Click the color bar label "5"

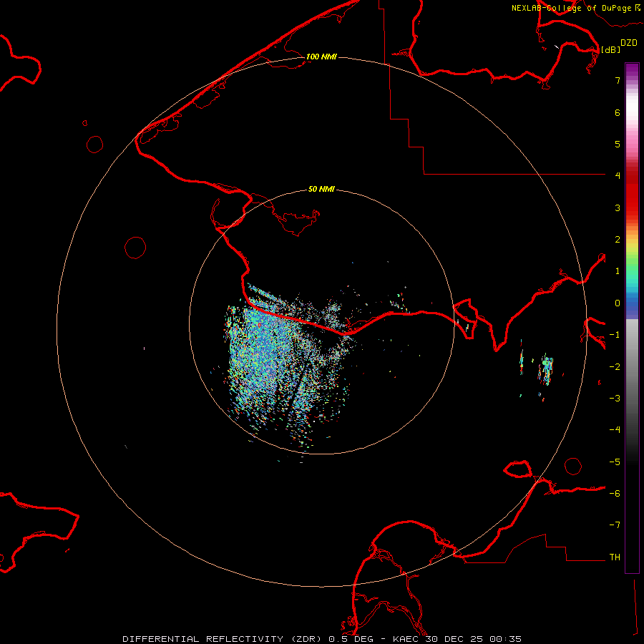click(x=618, y=144)
